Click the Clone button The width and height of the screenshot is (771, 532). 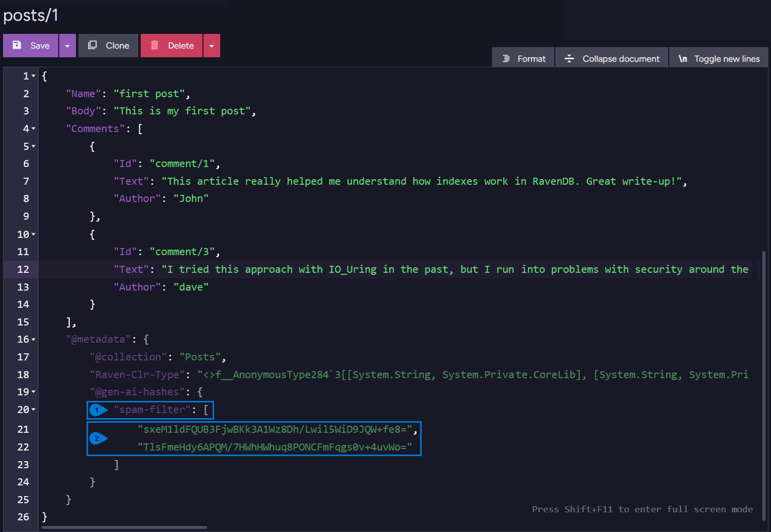click(108, 46)
